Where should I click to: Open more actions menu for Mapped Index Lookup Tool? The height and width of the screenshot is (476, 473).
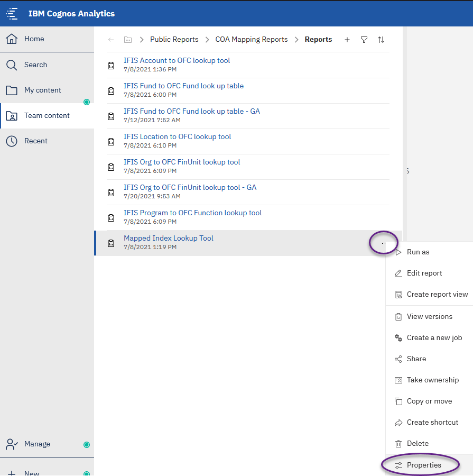[x=384, y=243]
